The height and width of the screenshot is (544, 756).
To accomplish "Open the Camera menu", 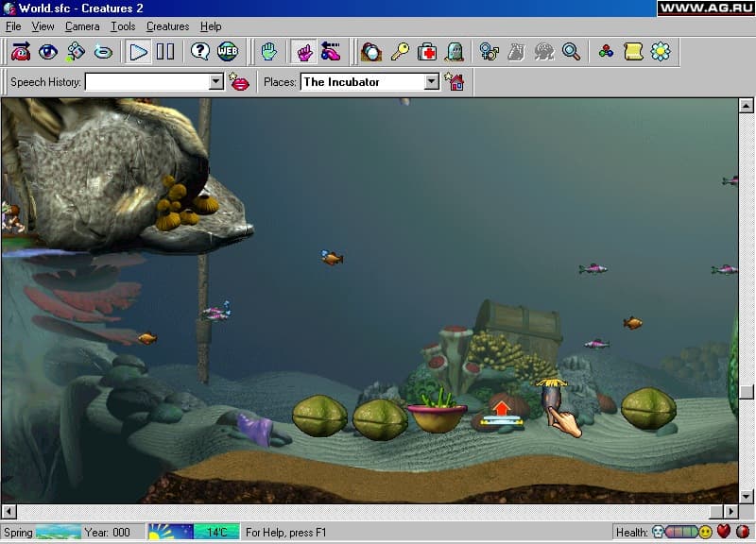I will [82, 26].
